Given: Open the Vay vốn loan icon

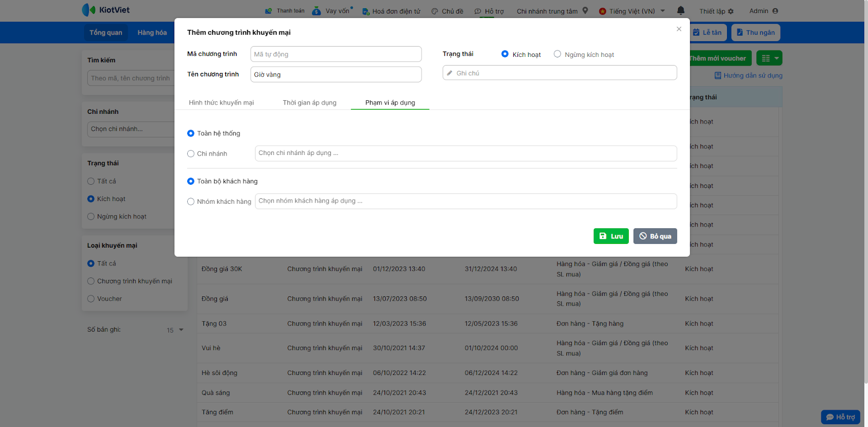Looking at the screenshot, I should point(316,11).
